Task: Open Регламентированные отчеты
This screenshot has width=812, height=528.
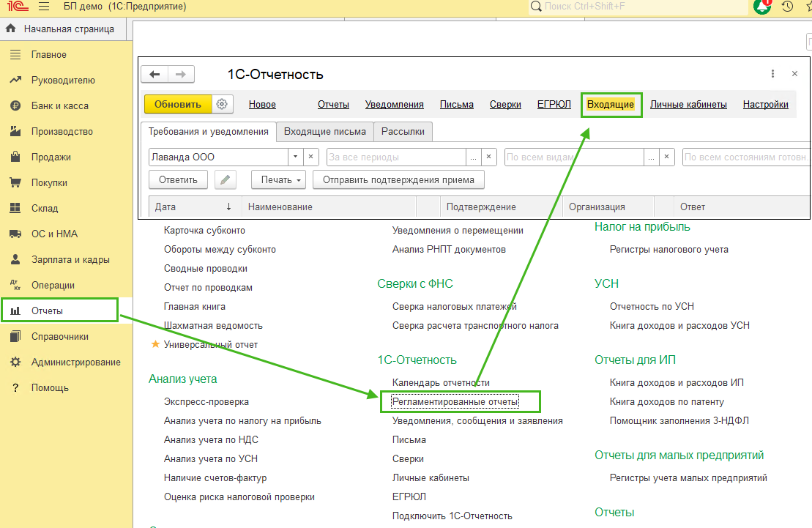Action: tap(455, 401)
